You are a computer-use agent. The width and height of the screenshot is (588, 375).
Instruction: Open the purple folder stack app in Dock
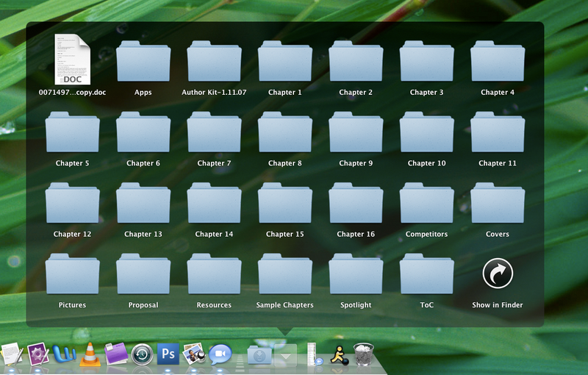116,354
